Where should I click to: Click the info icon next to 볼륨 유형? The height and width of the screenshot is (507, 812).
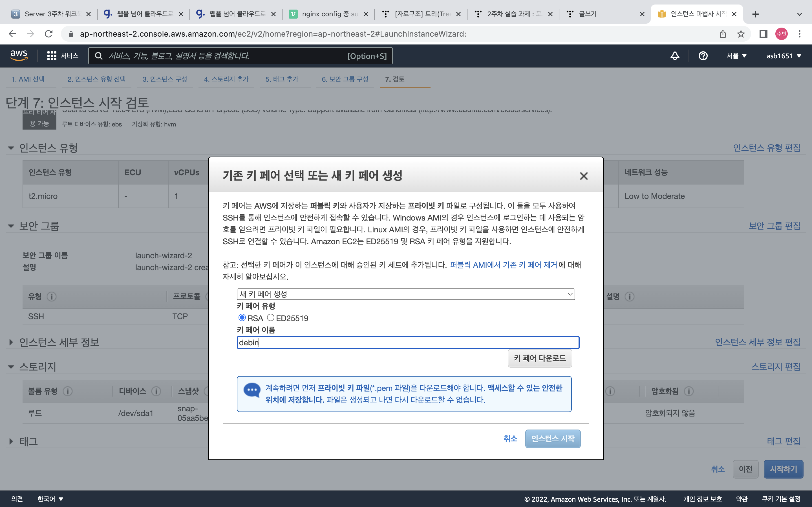coord(67,391)
